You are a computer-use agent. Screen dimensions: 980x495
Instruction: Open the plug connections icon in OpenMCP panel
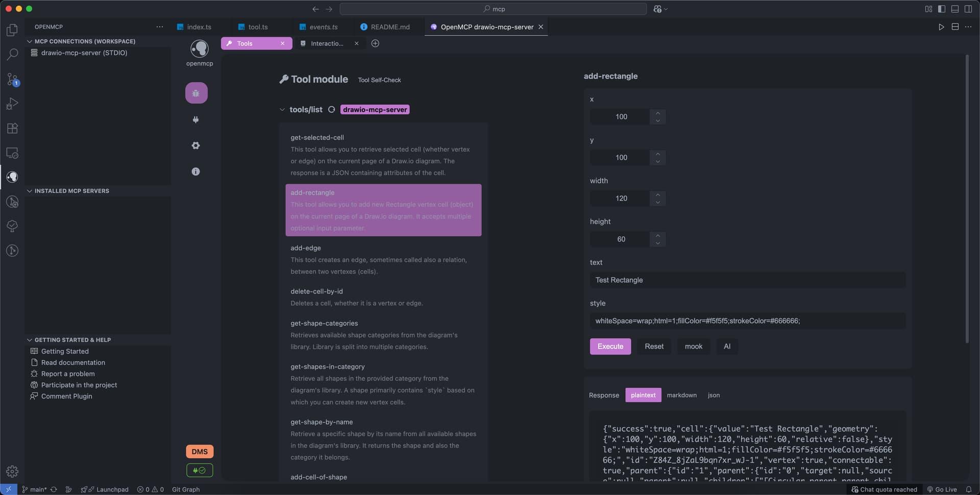tap(196, 119)
